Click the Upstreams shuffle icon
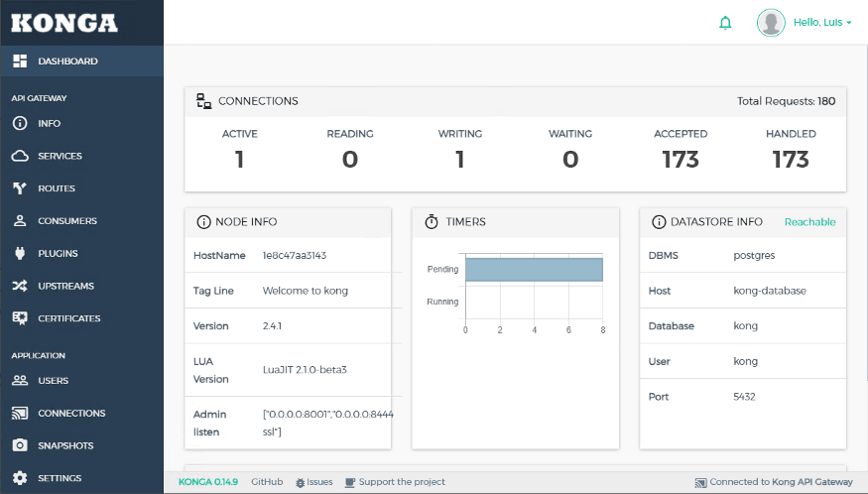This screenshot has width=868, height=494. coord(20,286)
